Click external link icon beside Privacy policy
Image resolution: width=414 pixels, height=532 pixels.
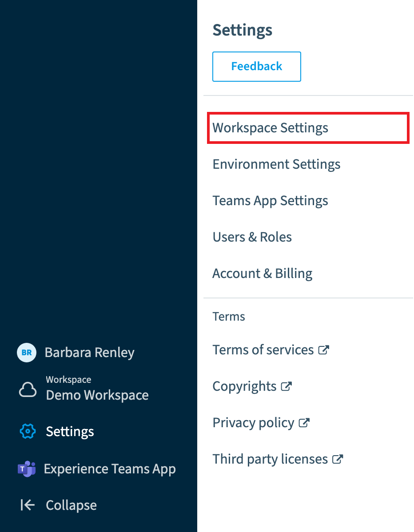[x=304, y=423]
